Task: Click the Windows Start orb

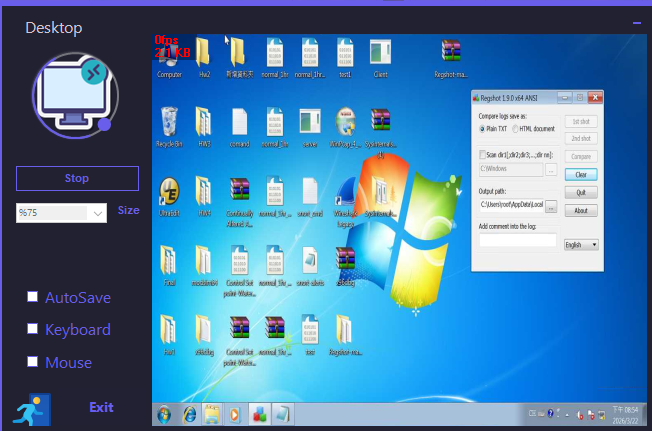Action: [x=164, y=413]
